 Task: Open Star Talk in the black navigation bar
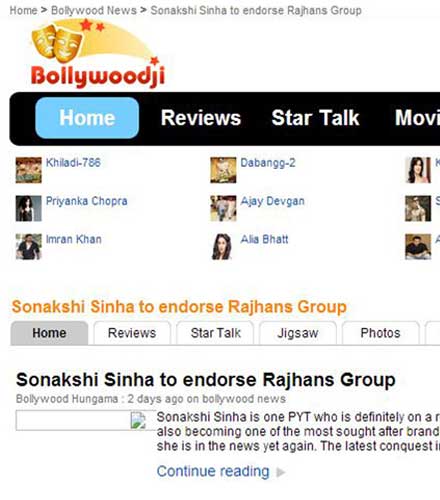click(x=315, y=118)
